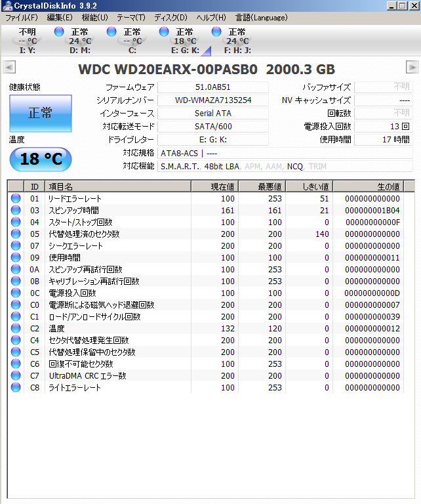Click status orb of row C1 ロード/アンロードサイクル回数
Image resolution: width=421 pixels, height=504 pixels.
[16, 316]
